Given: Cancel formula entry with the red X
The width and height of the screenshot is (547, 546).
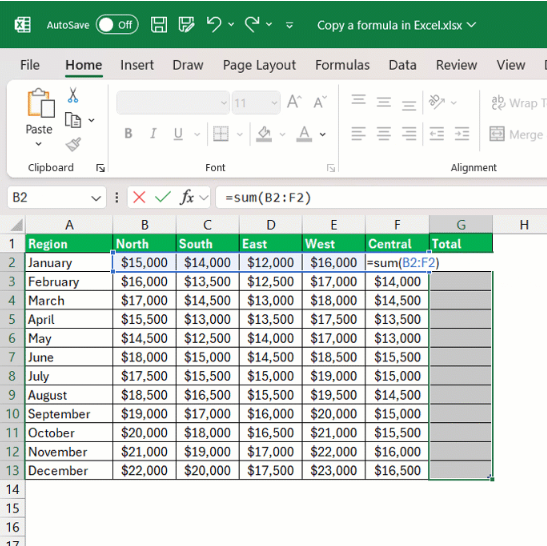Looking at the screenshot, I should [x=139, y=197].
